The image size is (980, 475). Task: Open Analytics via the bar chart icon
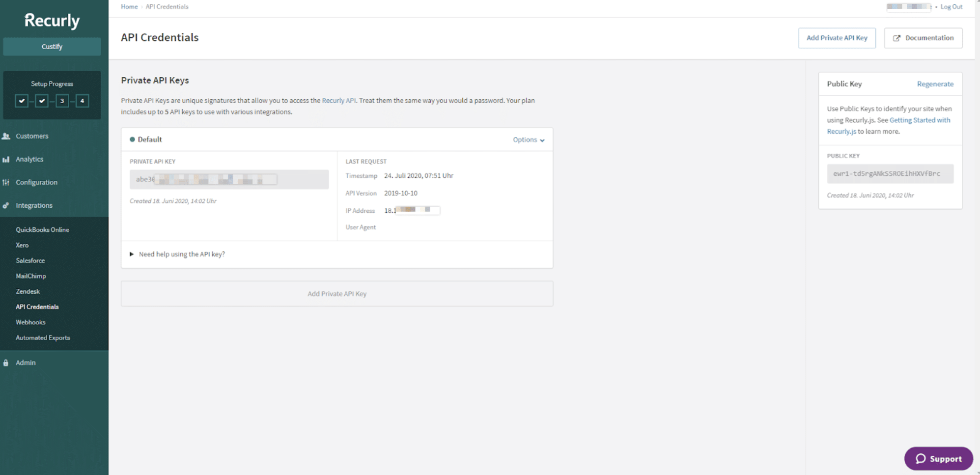(6, 159)
